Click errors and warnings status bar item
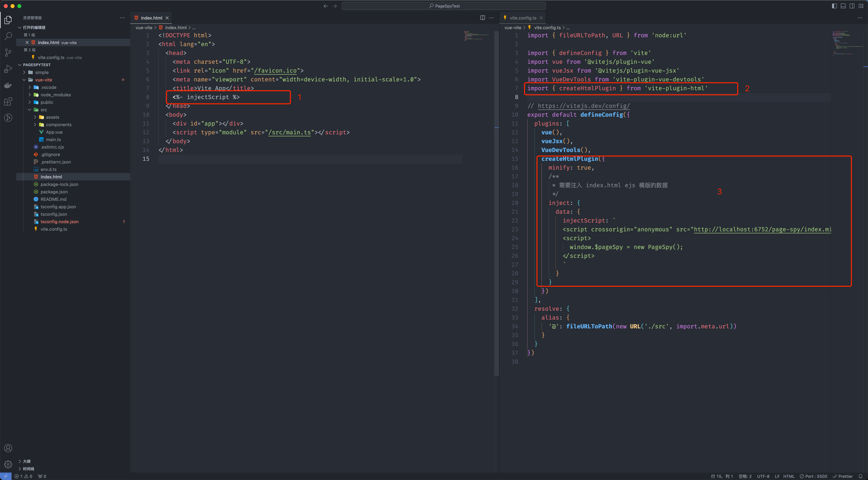This screenshot has width=868, height=480. point(23,476)
